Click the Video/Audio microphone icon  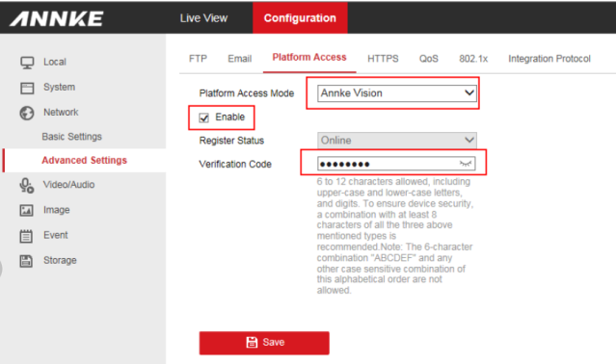pos(27,185)
